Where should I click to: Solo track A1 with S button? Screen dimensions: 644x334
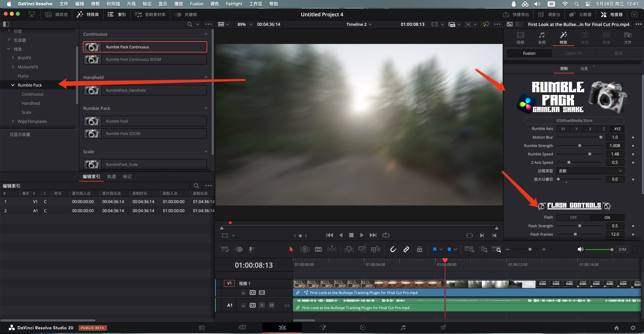(x=262, y=305)
